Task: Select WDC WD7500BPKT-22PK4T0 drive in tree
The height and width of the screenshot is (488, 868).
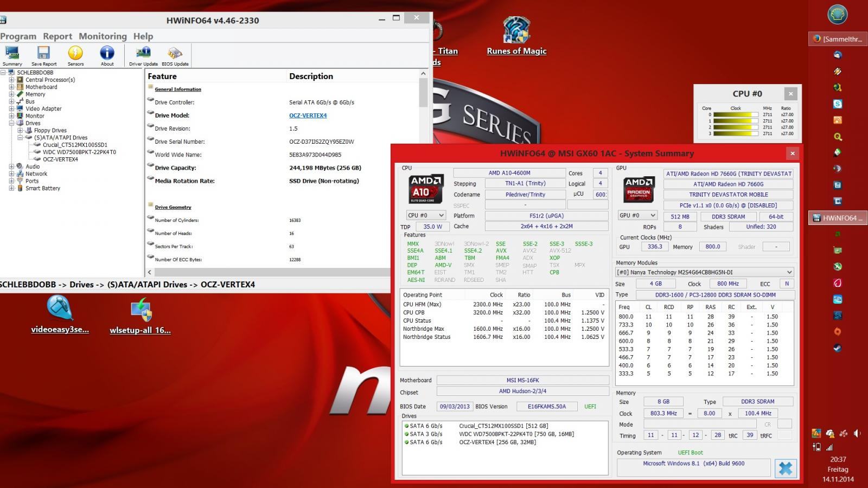Action: click(x=79, y=152)
